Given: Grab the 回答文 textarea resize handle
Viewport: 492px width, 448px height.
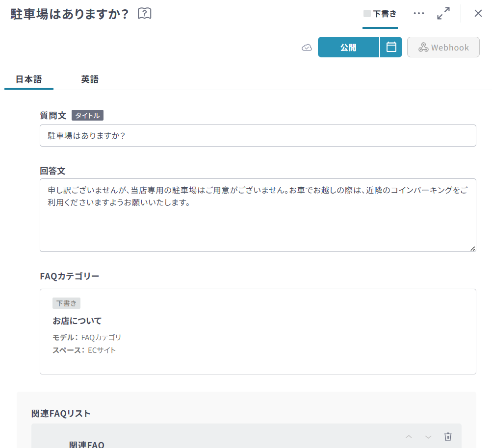Looking at the screenshot, I should pos(472,249).
